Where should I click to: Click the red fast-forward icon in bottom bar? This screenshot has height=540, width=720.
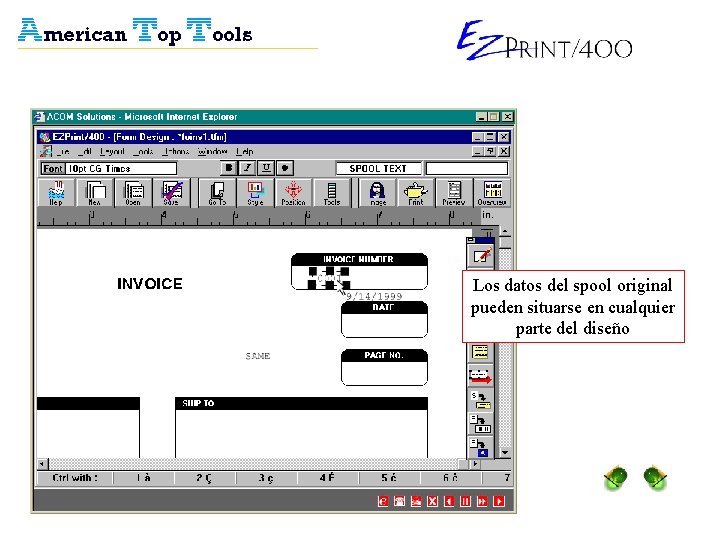point(482,501)
